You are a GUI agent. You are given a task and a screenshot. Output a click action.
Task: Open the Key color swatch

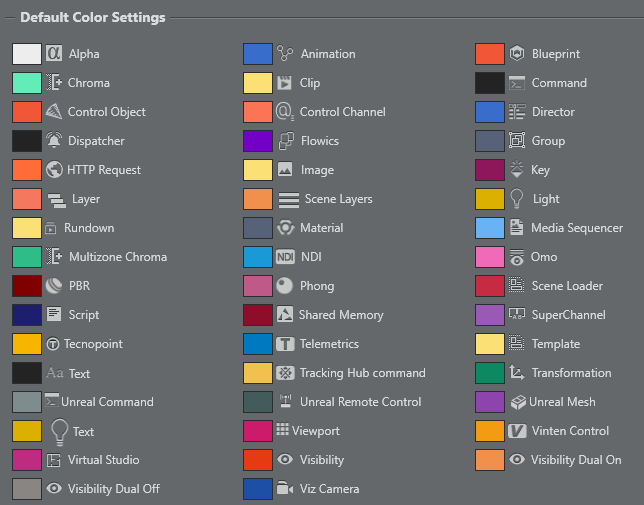click(x=490, y=170)
